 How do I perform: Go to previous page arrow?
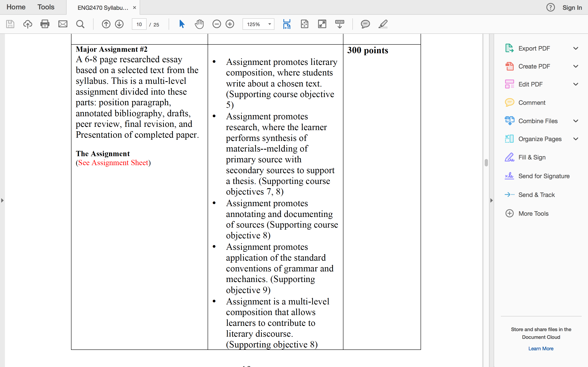point(106,24)
